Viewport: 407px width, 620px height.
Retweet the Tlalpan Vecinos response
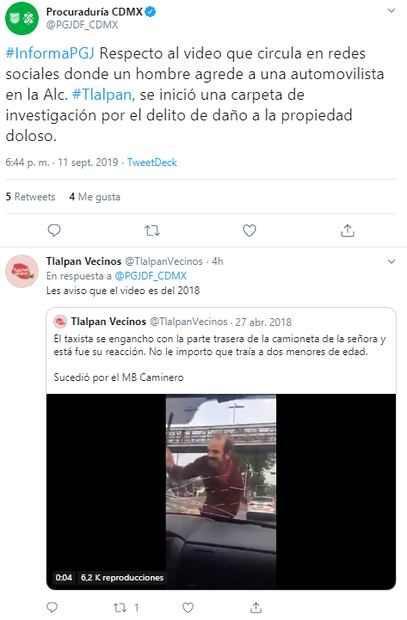coord(120,607)
